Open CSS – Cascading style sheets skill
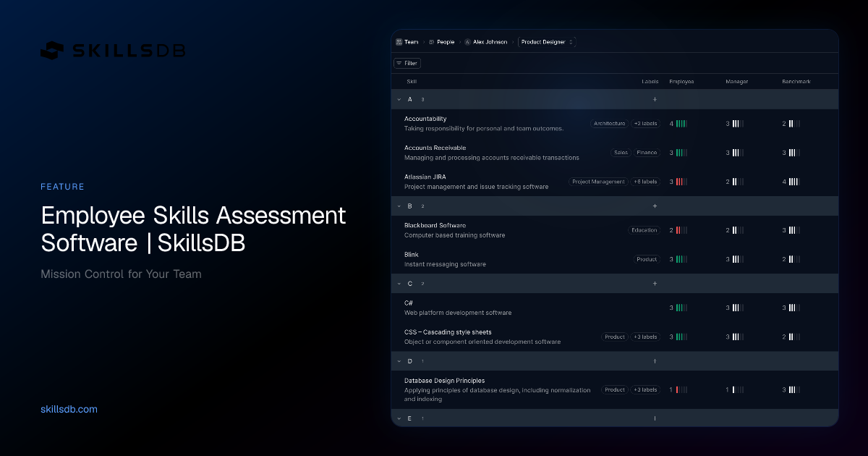Screen dimensions: 868x456 pyautogui.click(x=448, y=332)
